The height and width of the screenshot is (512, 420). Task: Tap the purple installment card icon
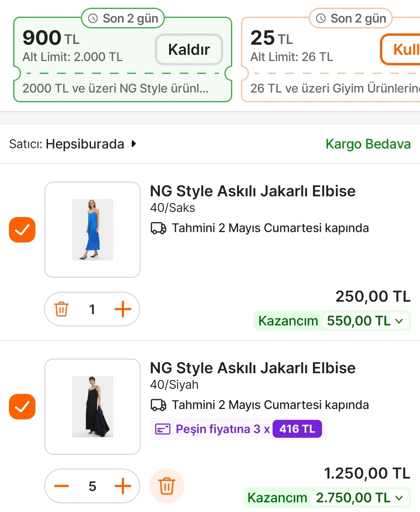(x=163, y=429)
